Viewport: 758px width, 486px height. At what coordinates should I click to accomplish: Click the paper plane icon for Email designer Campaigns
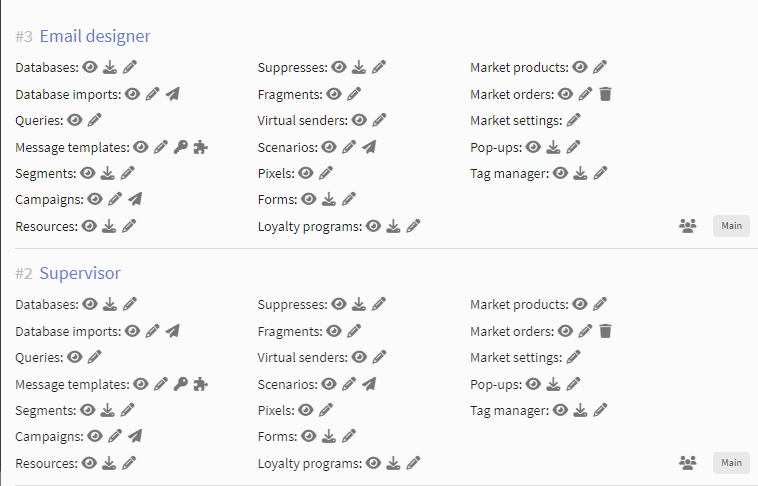135,199
